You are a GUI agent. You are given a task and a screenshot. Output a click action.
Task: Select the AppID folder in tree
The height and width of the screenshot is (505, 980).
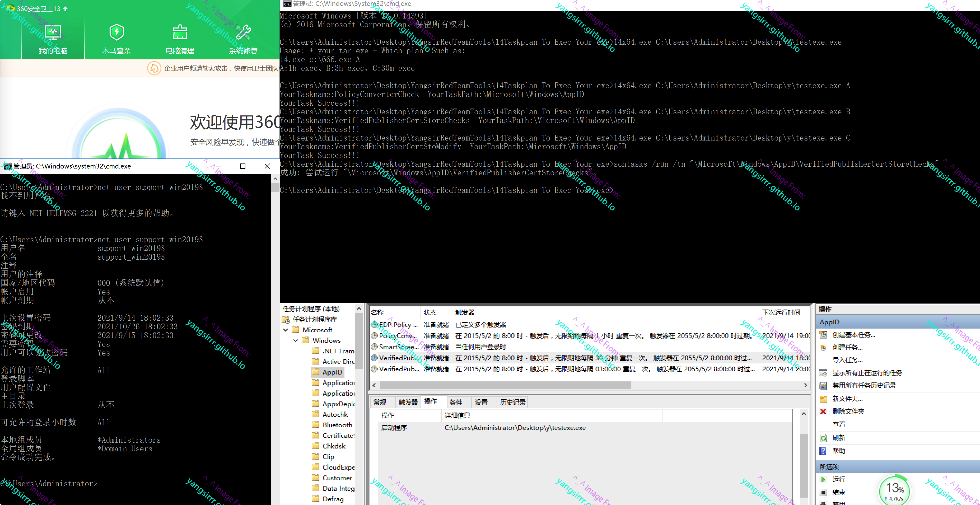coord(332,372)
